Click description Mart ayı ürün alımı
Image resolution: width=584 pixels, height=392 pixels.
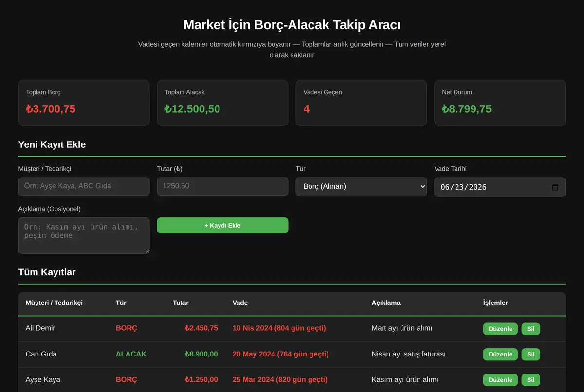tap(402, 328)
